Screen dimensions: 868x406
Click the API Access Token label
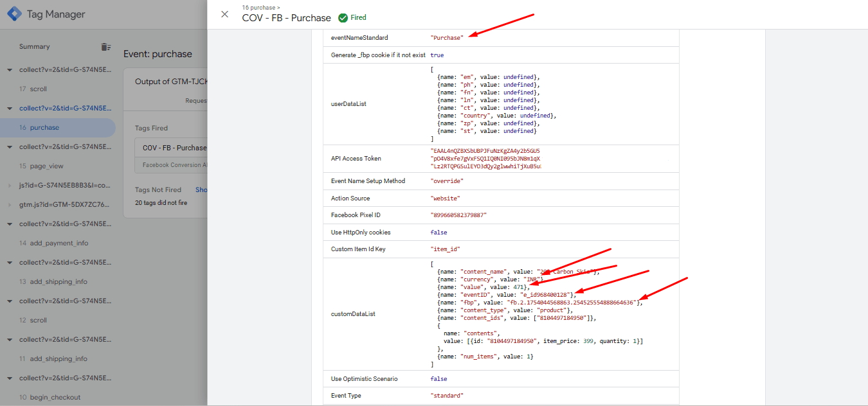356,159
